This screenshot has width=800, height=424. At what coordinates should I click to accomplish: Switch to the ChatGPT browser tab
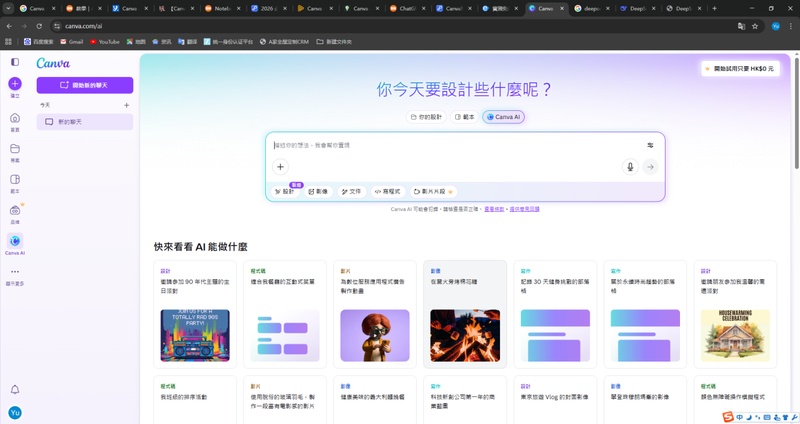tap(407, 8)
